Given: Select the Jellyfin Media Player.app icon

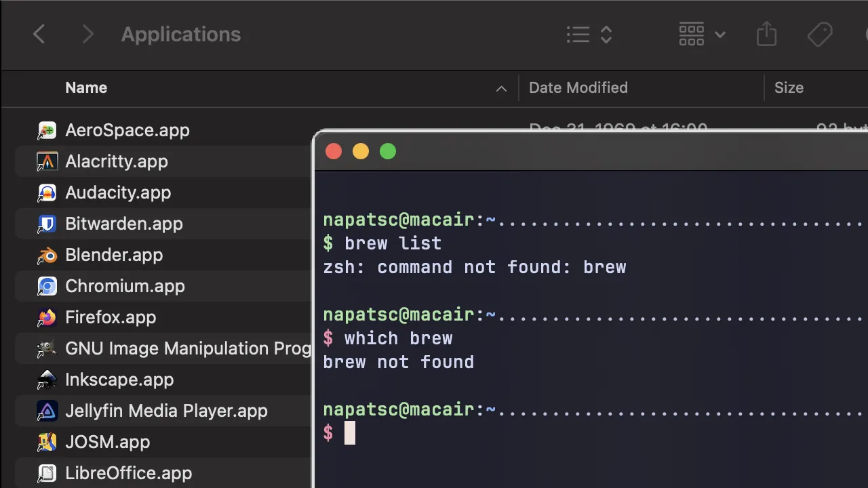Looking at the screenshot, I should point(47,411).
